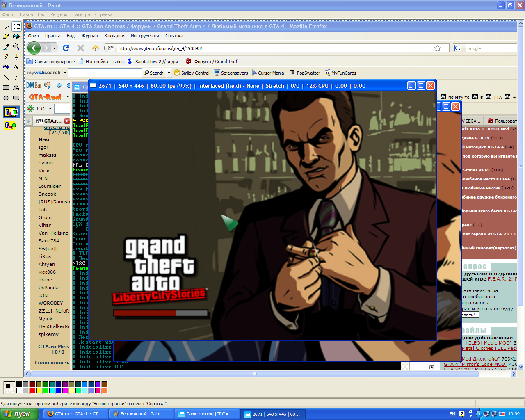Viewport: 525px width, 420px height.
Task: Pick the Eraser tool in Paint toolbox
Action: [x=6, y=37]
